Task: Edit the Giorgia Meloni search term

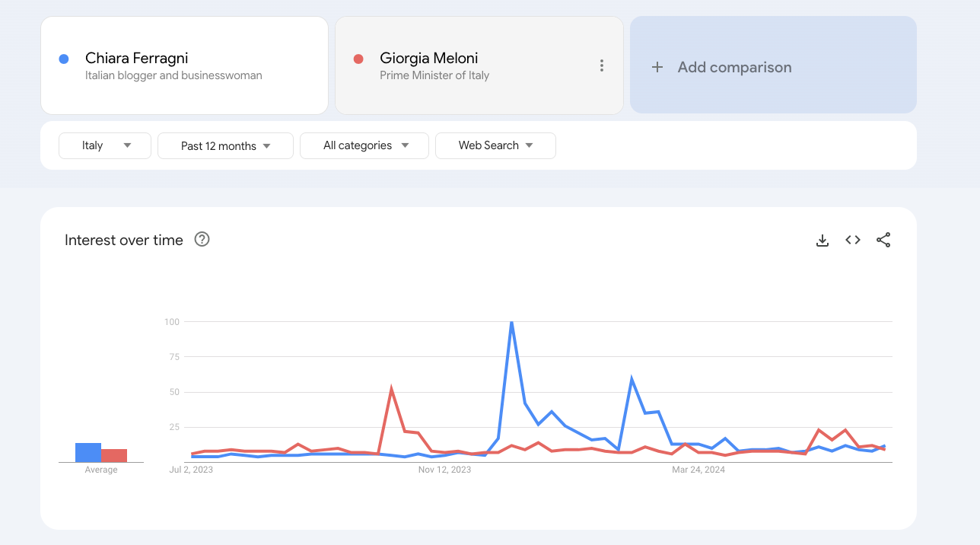Action: point(428,59)
